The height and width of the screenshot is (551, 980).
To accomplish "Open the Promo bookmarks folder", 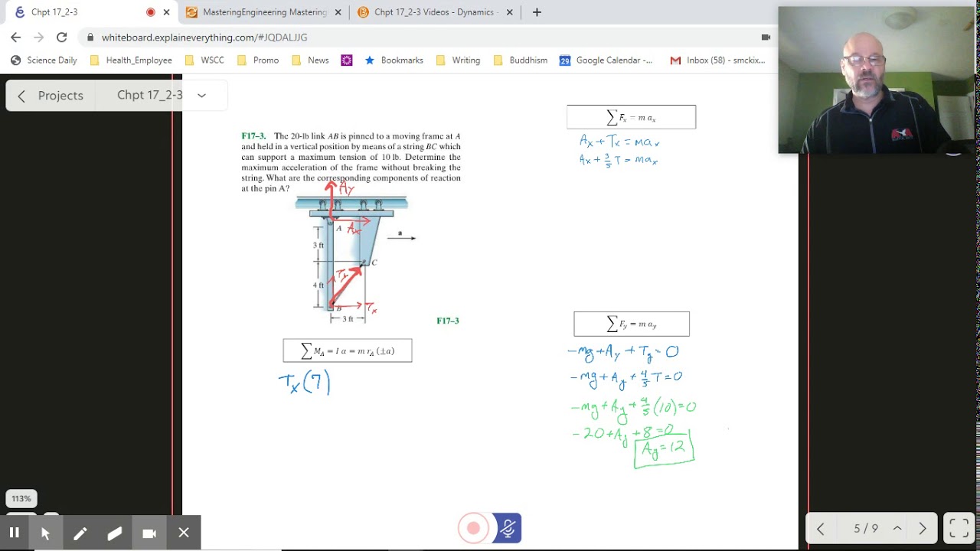I will tap(258, 60).
